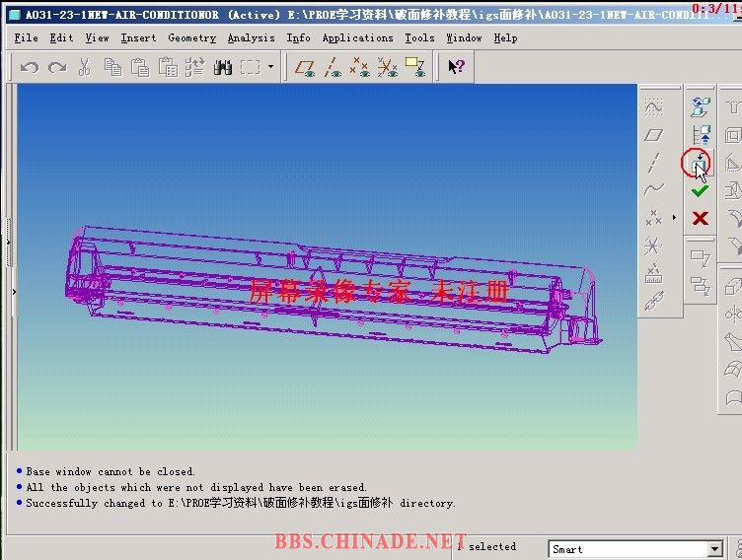Click the Regenerate list icon
This screenshot has width=742, height=560.
[195, 68]
